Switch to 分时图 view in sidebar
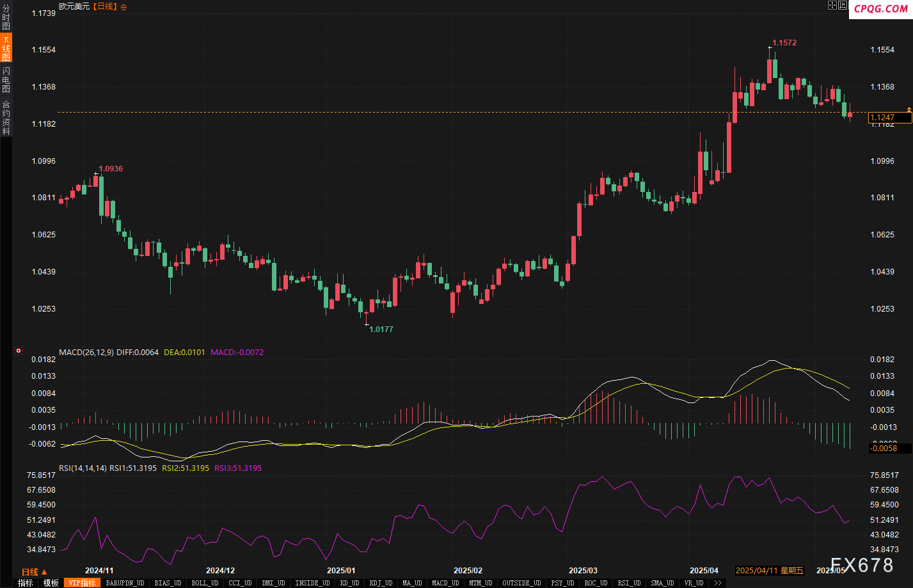The image size is (913, 588). (x=6, y=17)
